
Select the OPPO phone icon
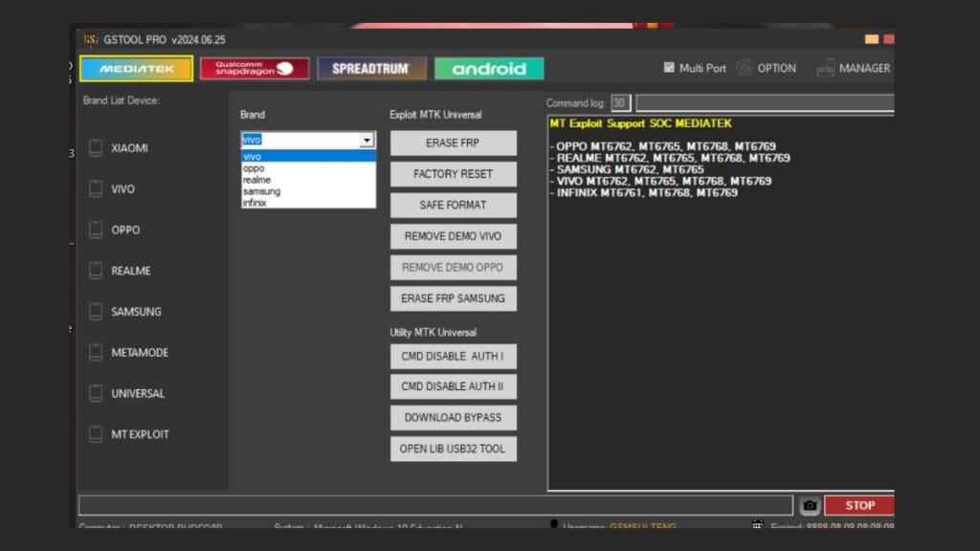click(96, 230)
